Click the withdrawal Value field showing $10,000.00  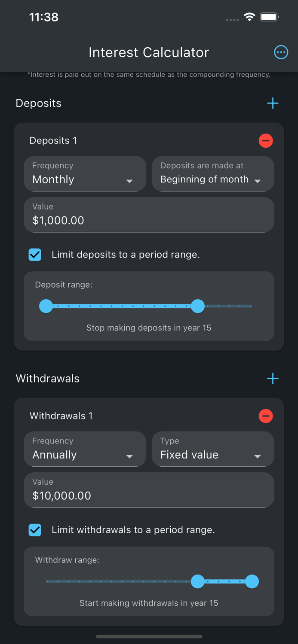pyautogui.click(x=149, y=490)
